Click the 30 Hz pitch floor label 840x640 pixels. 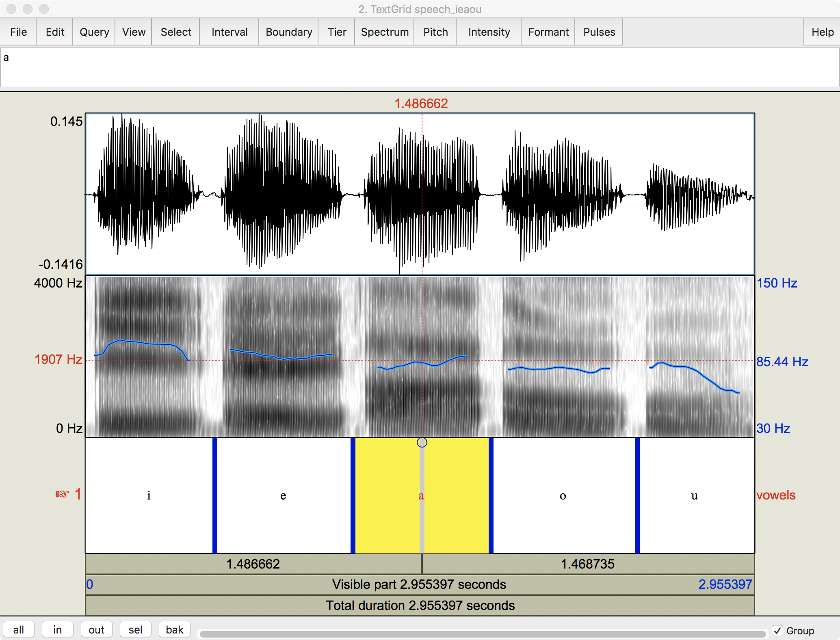(x=773, y=428)
